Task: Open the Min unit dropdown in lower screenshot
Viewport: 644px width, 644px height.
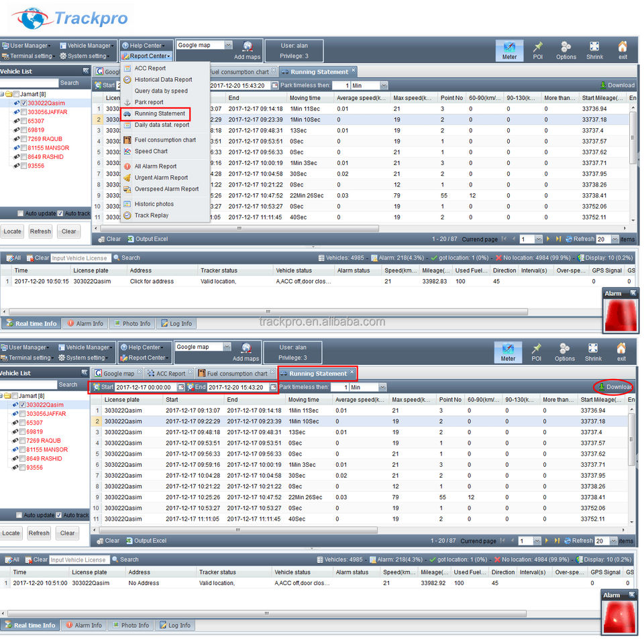Action: [x=382, y=387]
